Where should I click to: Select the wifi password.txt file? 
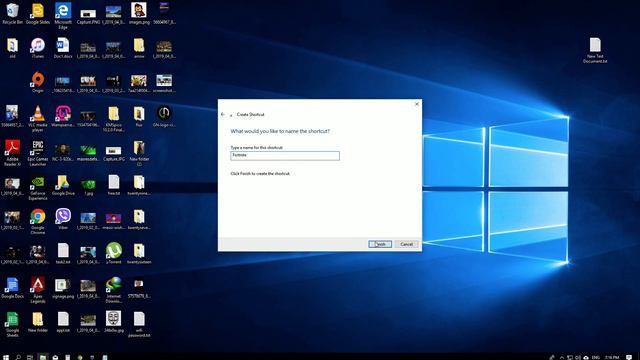[x=139, y=324]
